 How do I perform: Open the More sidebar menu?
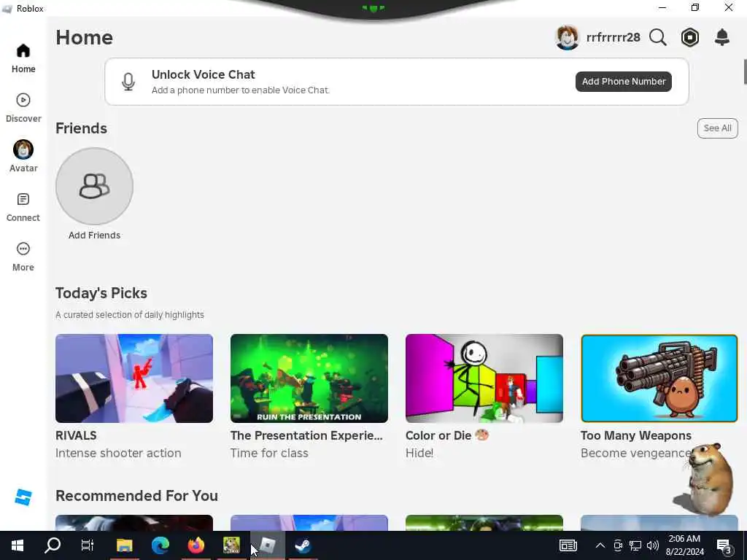pos(23,257)
